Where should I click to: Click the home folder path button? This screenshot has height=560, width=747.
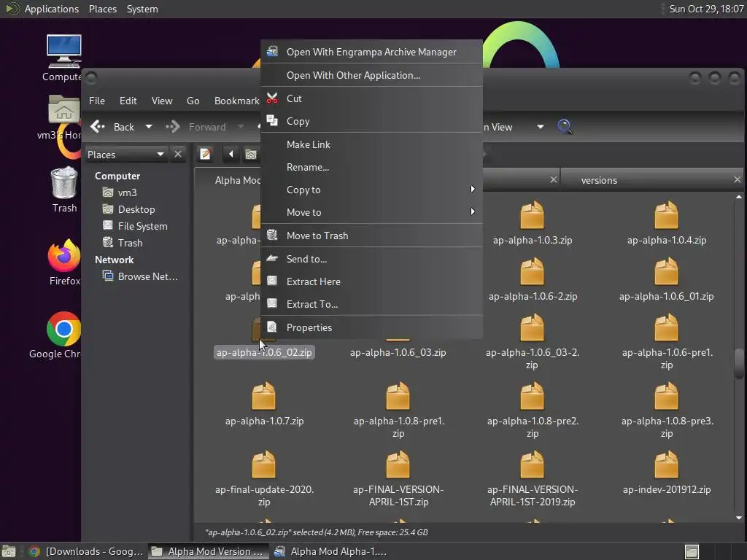pos(251,154)
